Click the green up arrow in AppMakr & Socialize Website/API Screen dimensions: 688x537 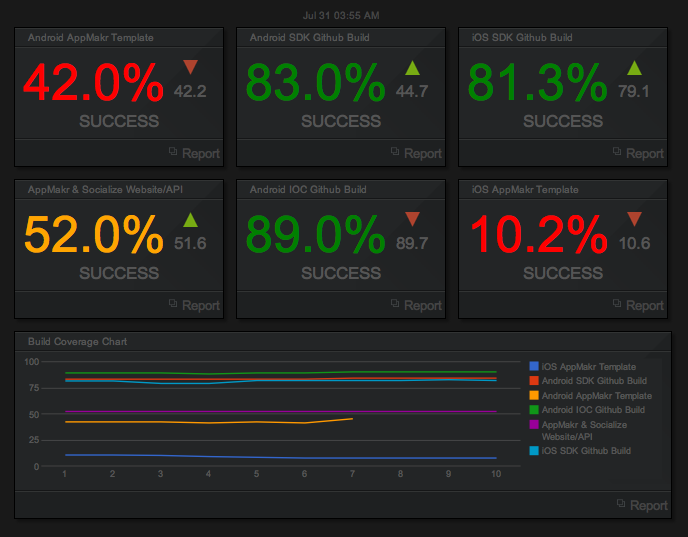click(190, 220)
